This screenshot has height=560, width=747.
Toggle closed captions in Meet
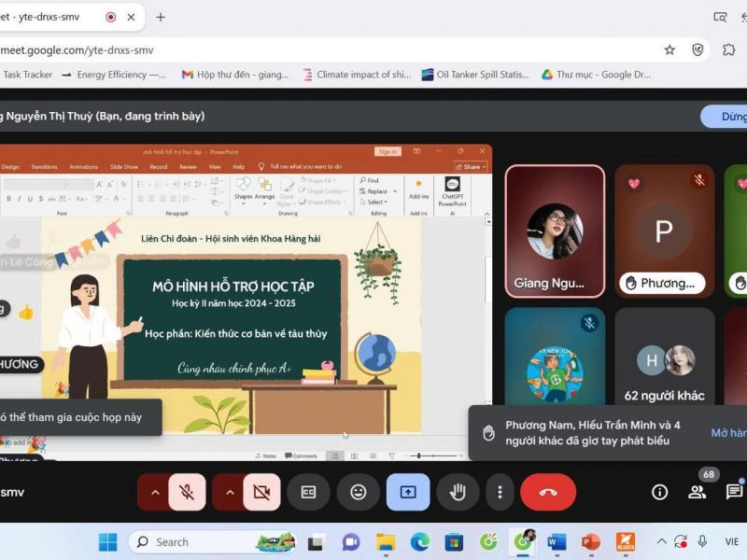point(308,492)
